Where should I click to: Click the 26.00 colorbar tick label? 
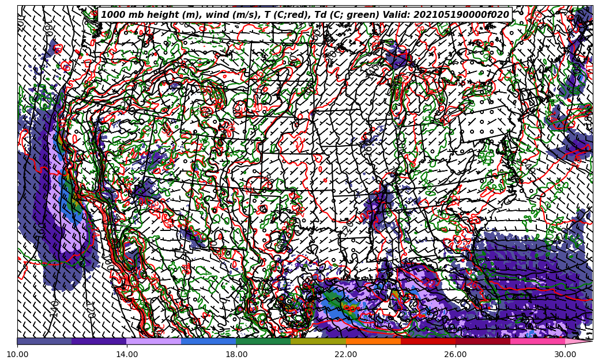pos(456,354)
